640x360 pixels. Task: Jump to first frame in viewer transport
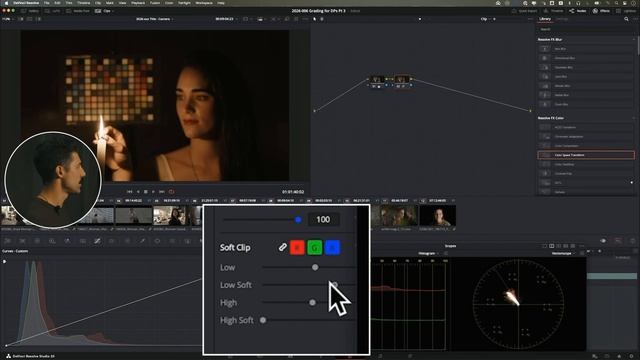pos(129,191)
